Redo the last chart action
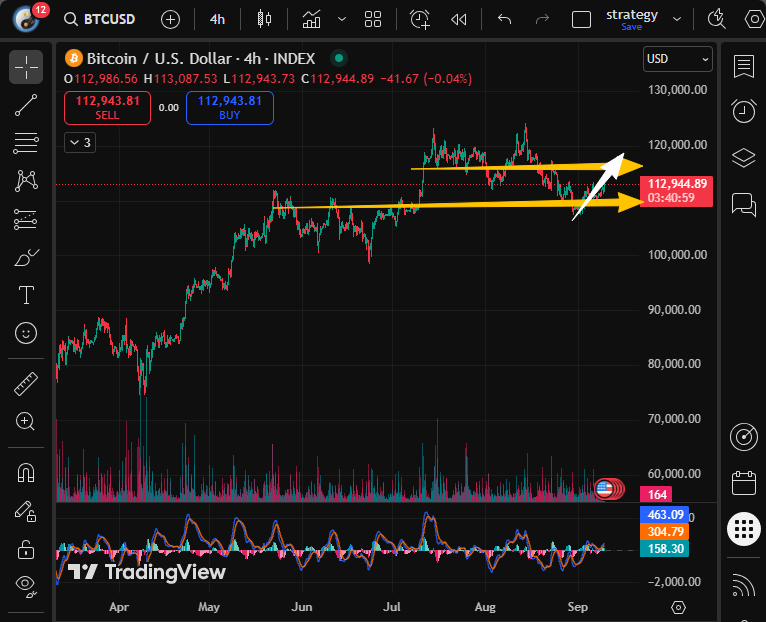766x622 pixels. pyautogui.click(x=542, y=20)
